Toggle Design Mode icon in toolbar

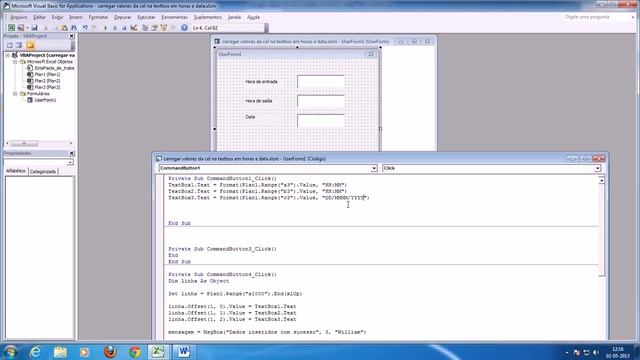(x=134, y=28)
